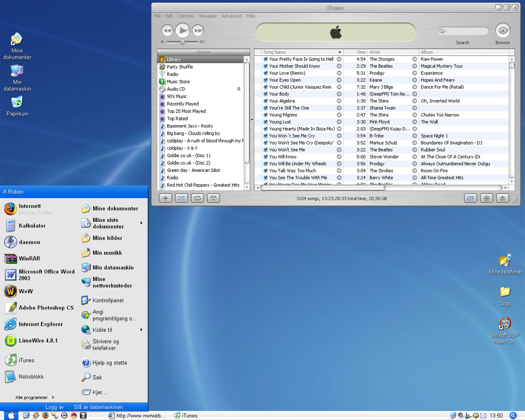The image size is (525, 420).
Task: Show or hide song artwork panel button
Action: [x=213, y=198]
